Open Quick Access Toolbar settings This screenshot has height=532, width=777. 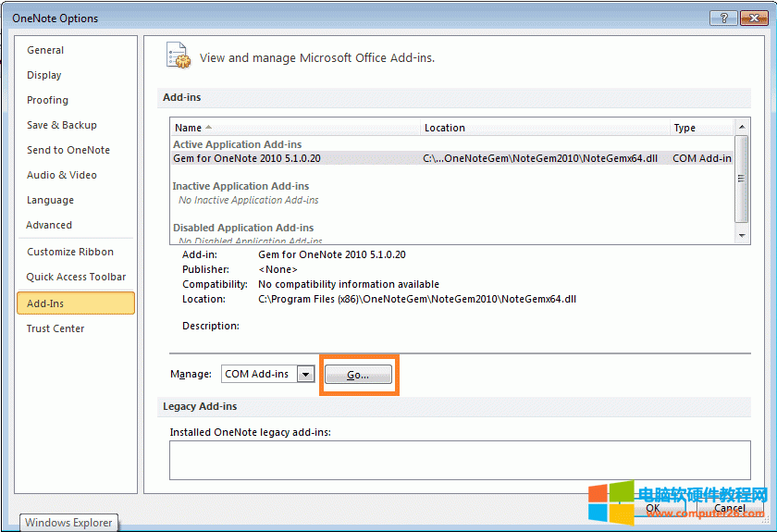pyautogui.click(x=76, y=277)
